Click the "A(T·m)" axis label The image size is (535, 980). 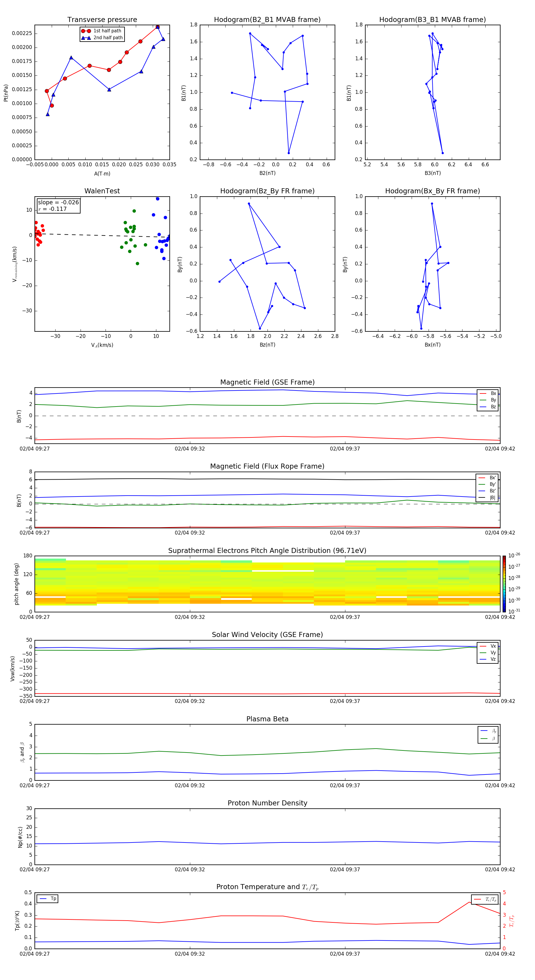point(102,174)
